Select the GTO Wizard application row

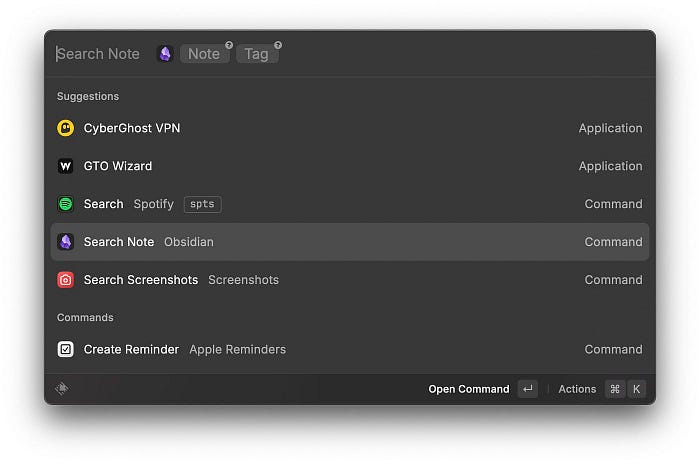[350, 166]
